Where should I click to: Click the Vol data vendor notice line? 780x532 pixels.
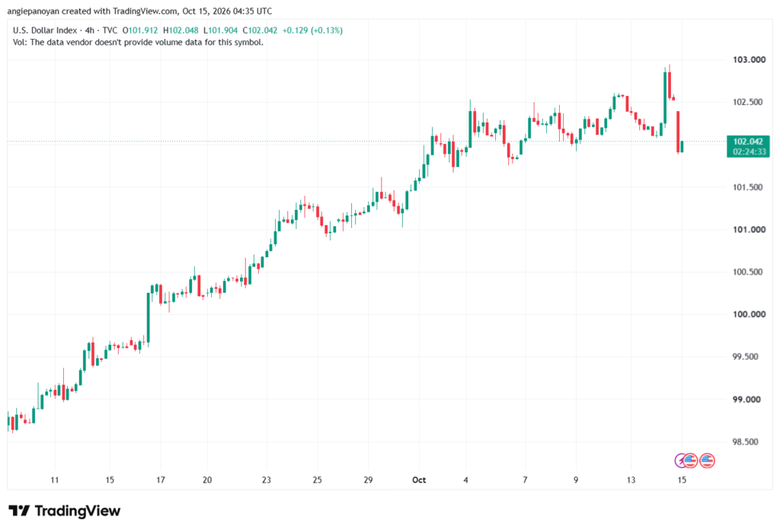(138, 43)
